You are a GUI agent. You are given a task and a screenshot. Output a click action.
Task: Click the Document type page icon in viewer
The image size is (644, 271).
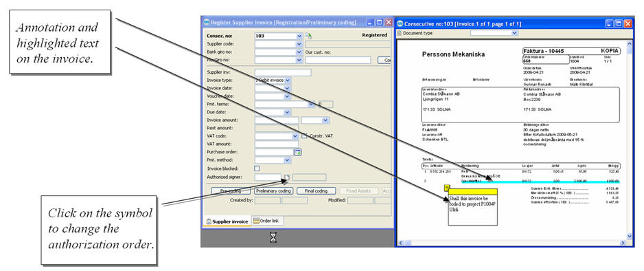[x=400, y=33]
